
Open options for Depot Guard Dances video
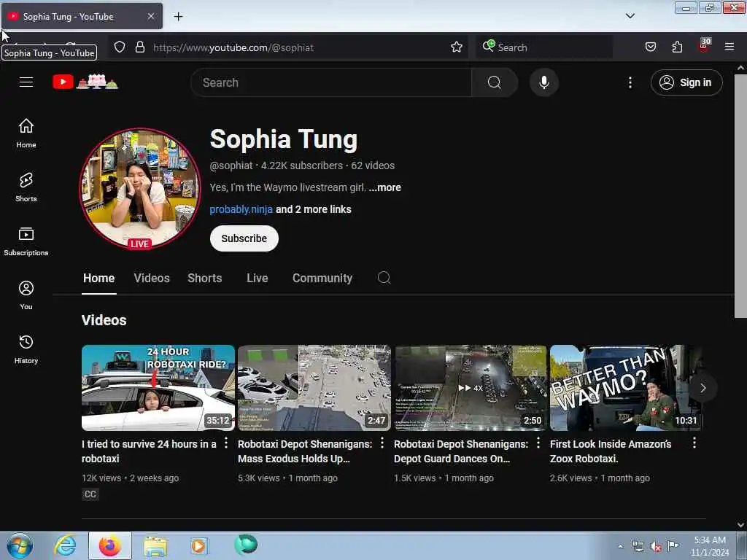click(538, 443)
